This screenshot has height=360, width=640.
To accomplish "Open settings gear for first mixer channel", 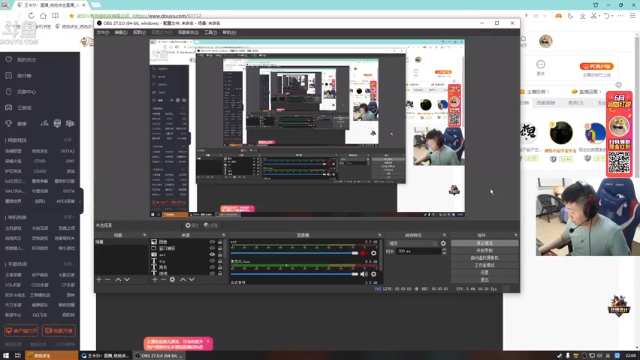I will pyautogui.click(x=373, y=253).
